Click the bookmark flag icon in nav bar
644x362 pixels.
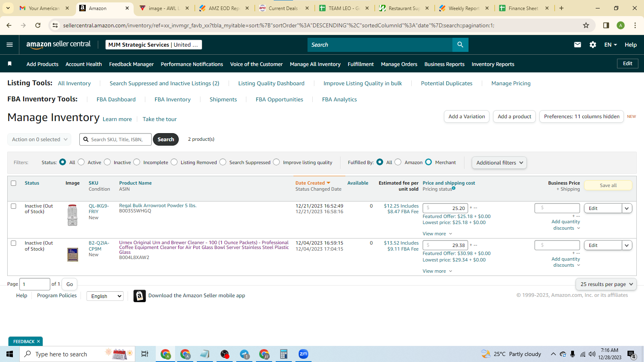click(10, 64)
